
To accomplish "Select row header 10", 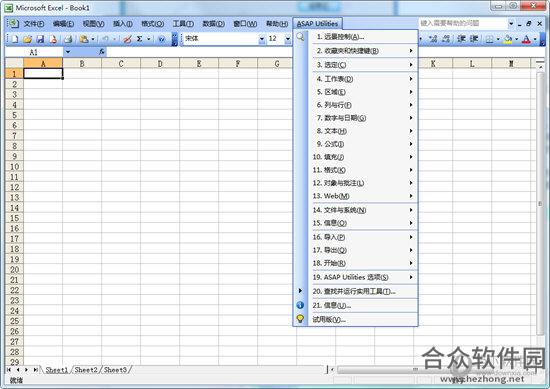I will [14, 167].
